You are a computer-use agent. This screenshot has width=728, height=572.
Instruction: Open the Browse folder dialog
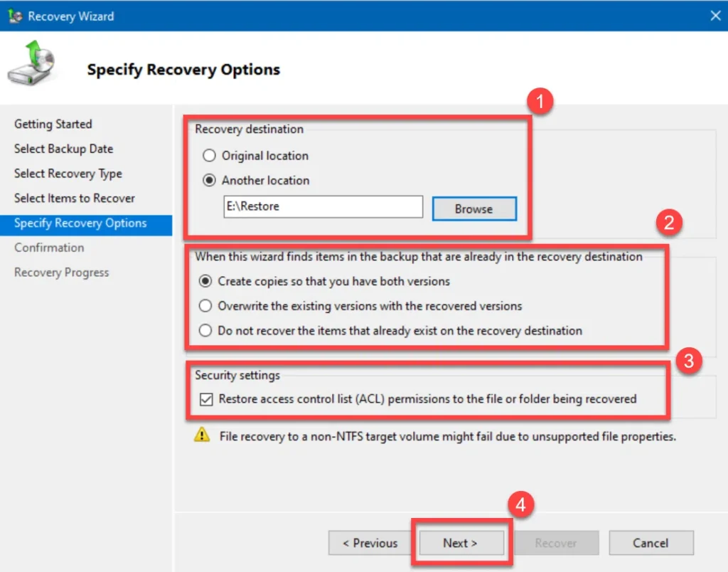[x=474, y=208]
